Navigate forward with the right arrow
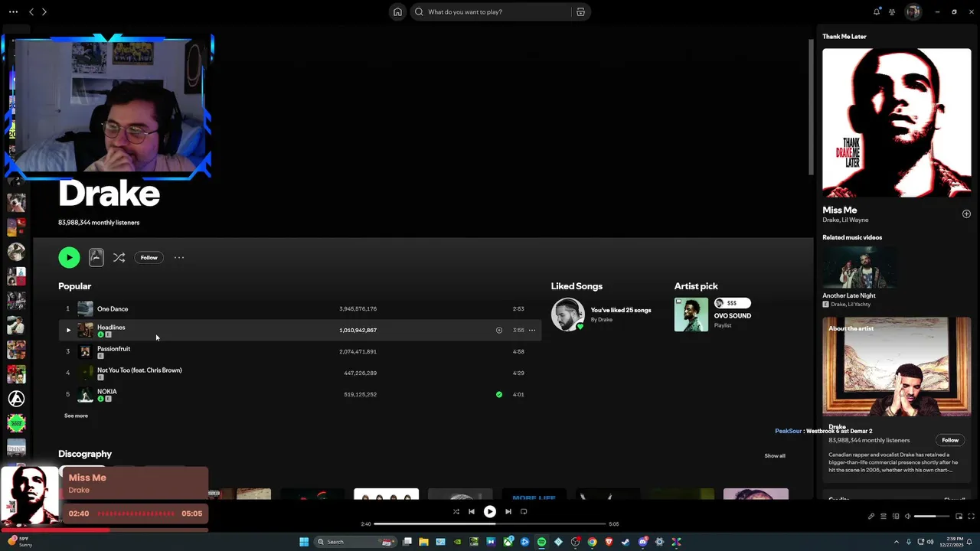980x551 pixels. [44, 11]
